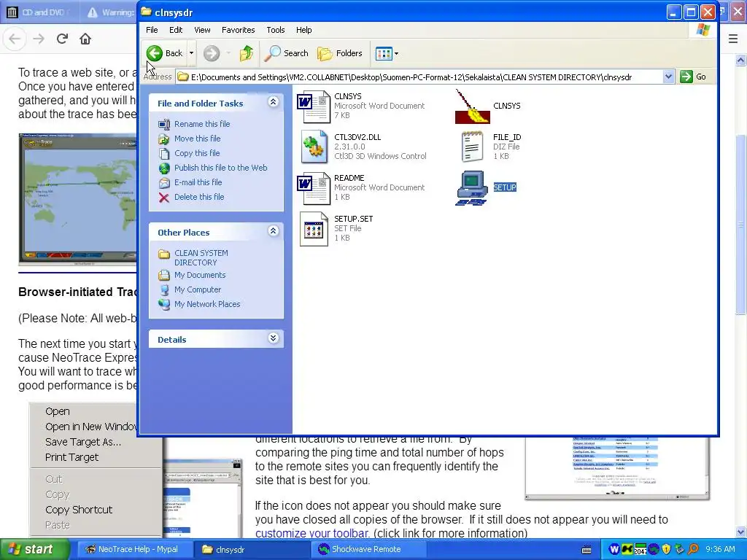
Task: Switch to NeoTrace Help - Mypal taskbar button
Action: (135, 550)
